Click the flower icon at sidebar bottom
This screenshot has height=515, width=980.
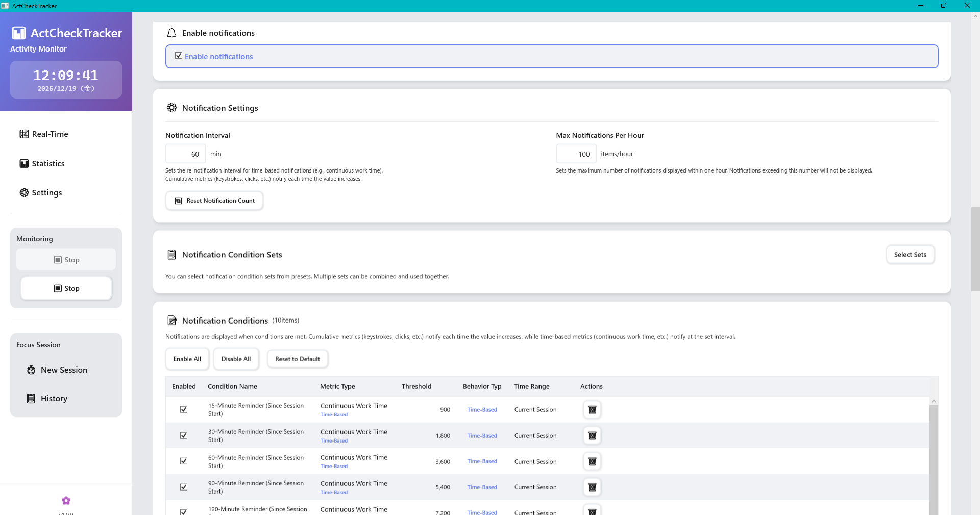[66, 501]
